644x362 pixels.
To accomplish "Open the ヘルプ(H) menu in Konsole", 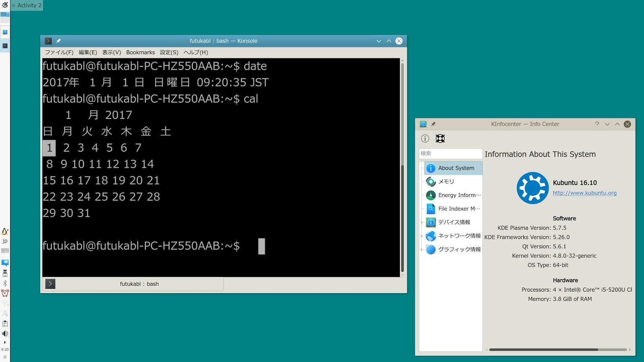I will (196, 52).
